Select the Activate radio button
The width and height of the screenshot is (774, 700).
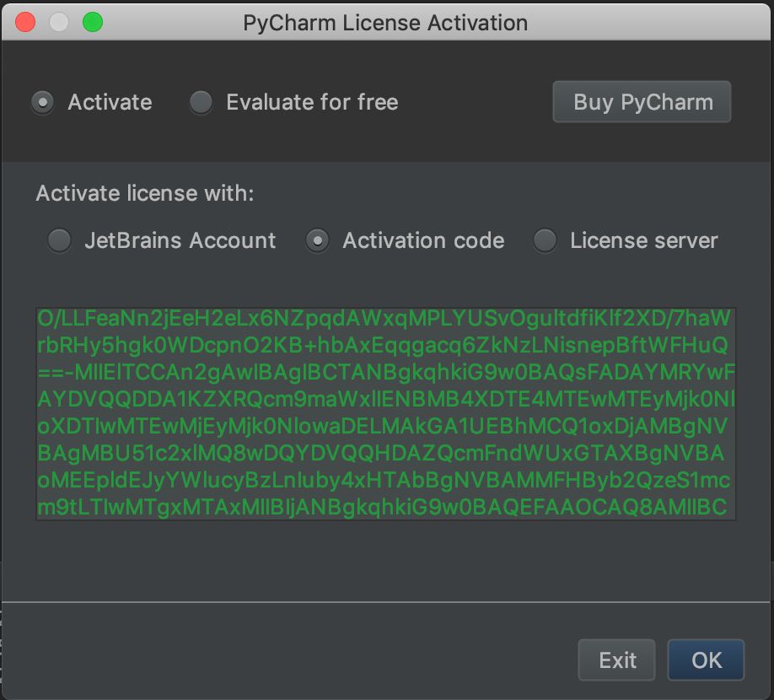click(x=42, y=102)
